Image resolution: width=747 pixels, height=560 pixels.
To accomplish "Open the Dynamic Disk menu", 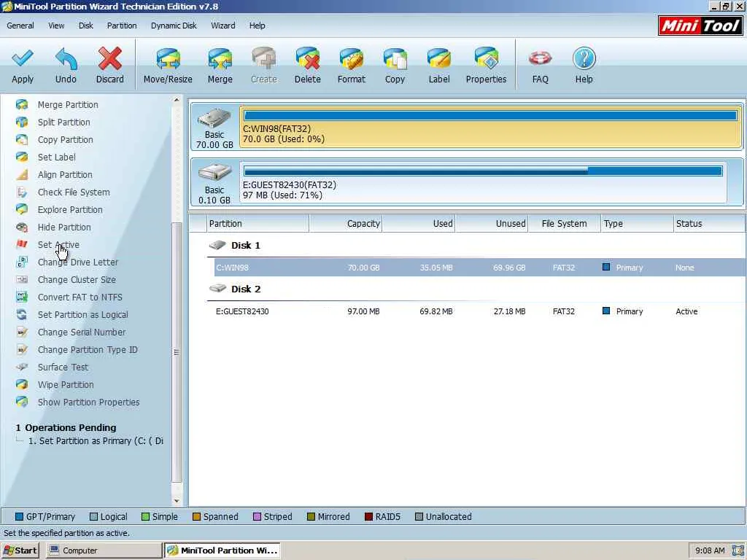I will (x=174, y=26).
